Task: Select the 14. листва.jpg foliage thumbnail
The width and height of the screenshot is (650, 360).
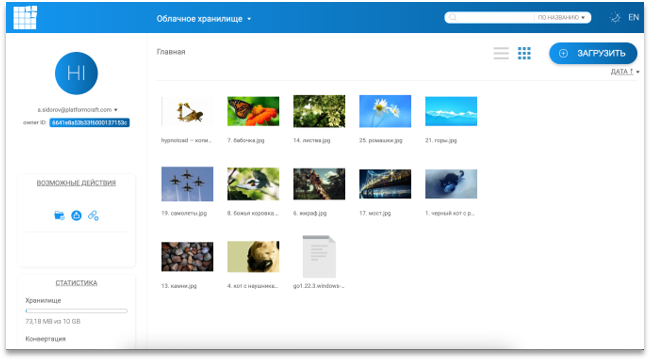Action: [x=319, y=111]
